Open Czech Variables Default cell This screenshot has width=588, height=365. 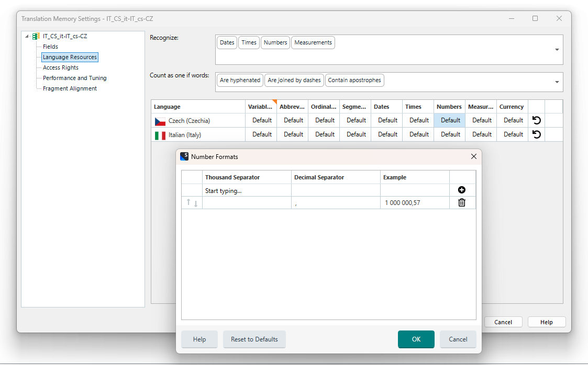[261, 120]
